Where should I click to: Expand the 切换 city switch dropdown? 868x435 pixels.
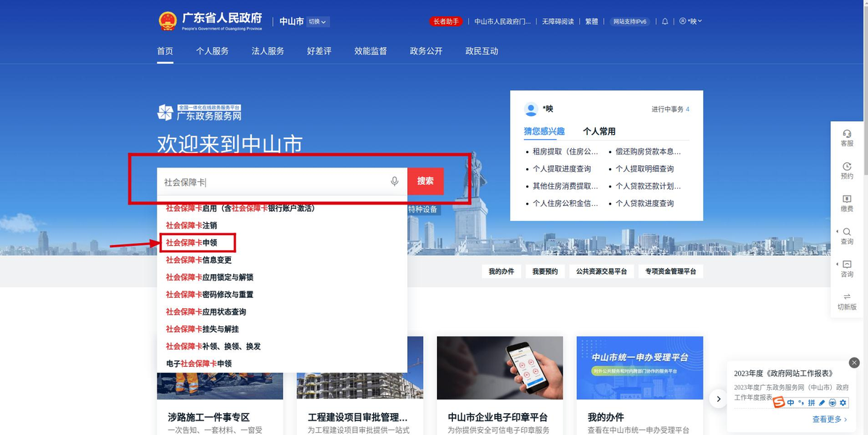[318, 22]
